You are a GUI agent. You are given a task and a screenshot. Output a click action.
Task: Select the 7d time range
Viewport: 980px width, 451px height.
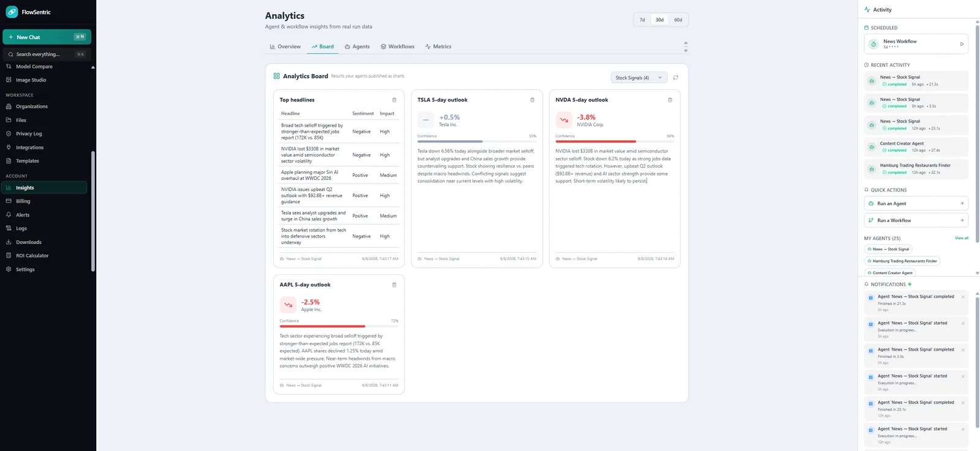(x=642, y=20)
